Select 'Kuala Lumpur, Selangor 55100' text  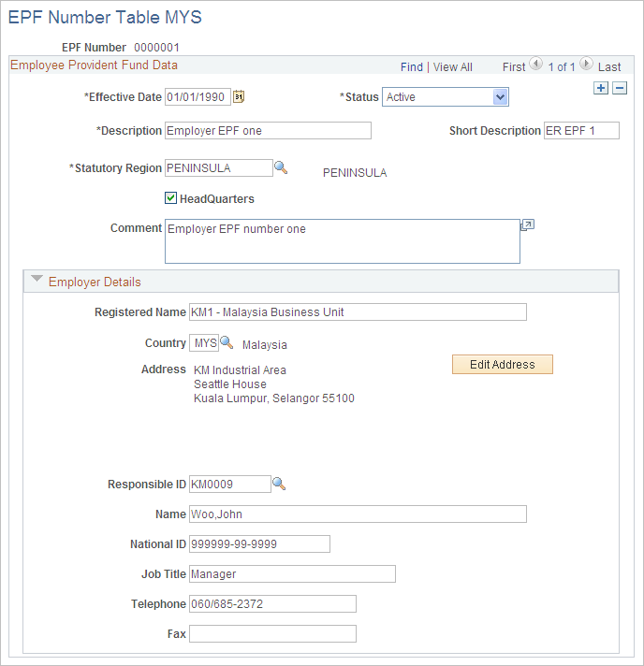pos(273,398)
